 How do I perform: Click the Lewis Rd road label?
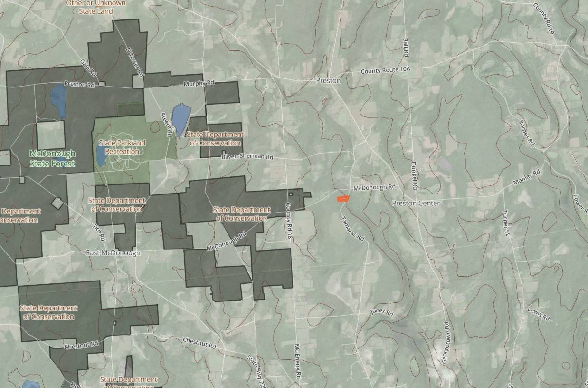coord(539,313)
